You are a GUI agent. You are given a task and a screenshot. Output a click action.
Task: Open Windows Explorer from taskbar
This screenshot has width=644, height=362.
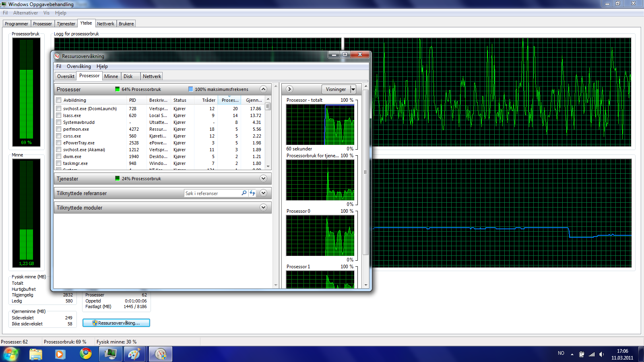coord(36,354)
